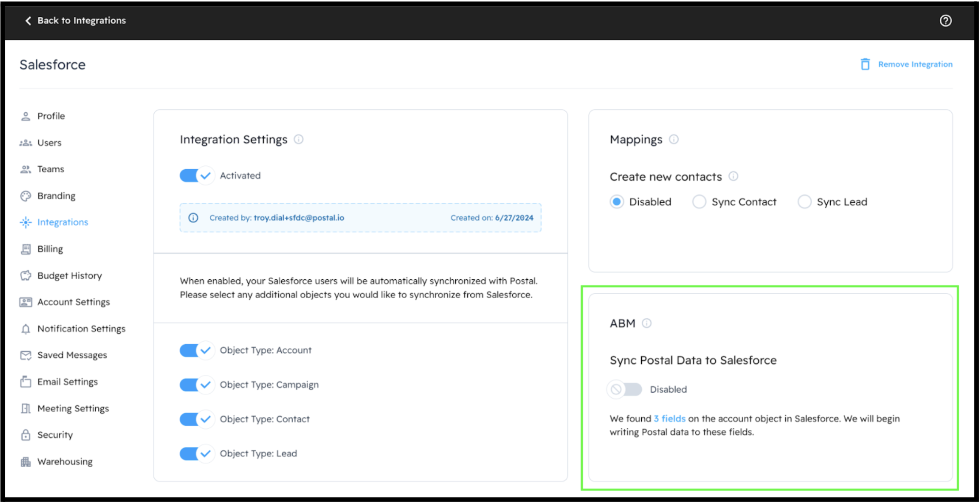Select the Sync Contact radio option
The height and width of the screenshot is (502, 980).
point(699,202)
